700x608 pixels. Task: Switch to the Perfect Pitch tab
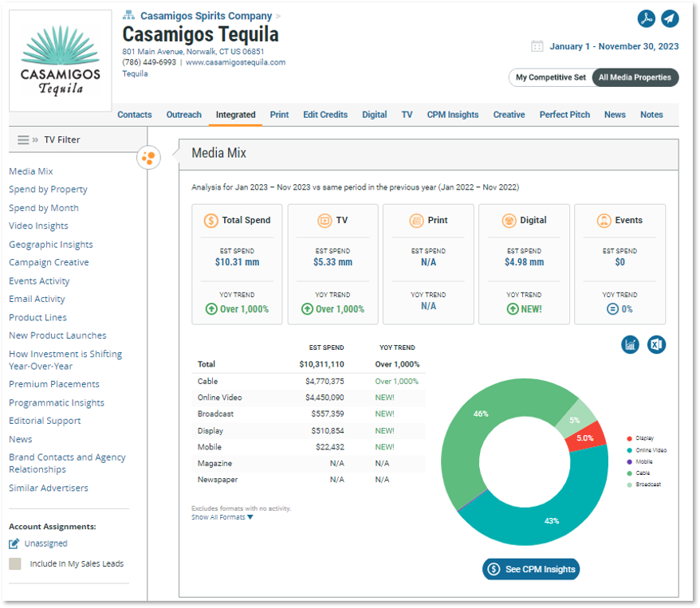[564, 115]
